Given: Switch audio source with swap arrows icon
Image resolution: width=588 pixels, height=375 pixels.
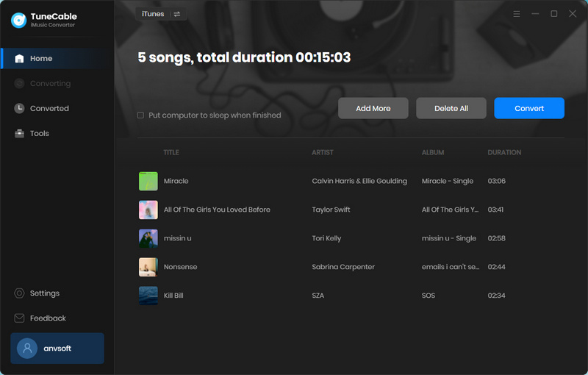Looking at the screenshot, I should click(x=177, y=14).
